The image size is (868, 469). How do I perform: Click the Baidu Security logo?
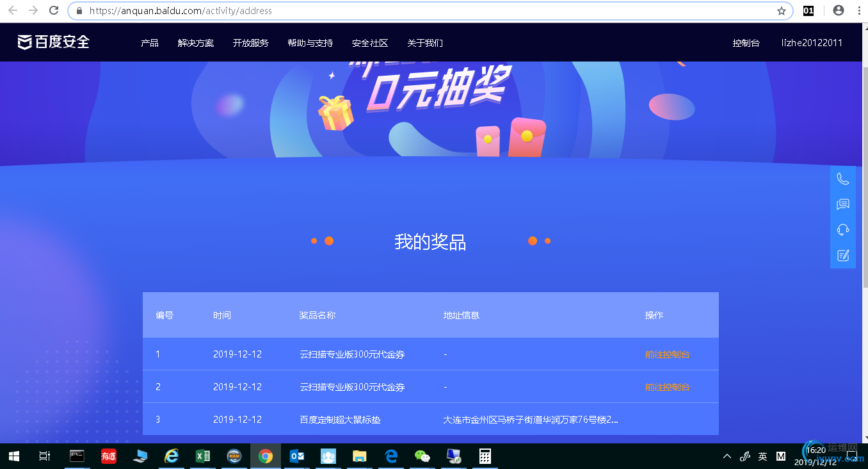pyautogui.click(x=54, y=42)
